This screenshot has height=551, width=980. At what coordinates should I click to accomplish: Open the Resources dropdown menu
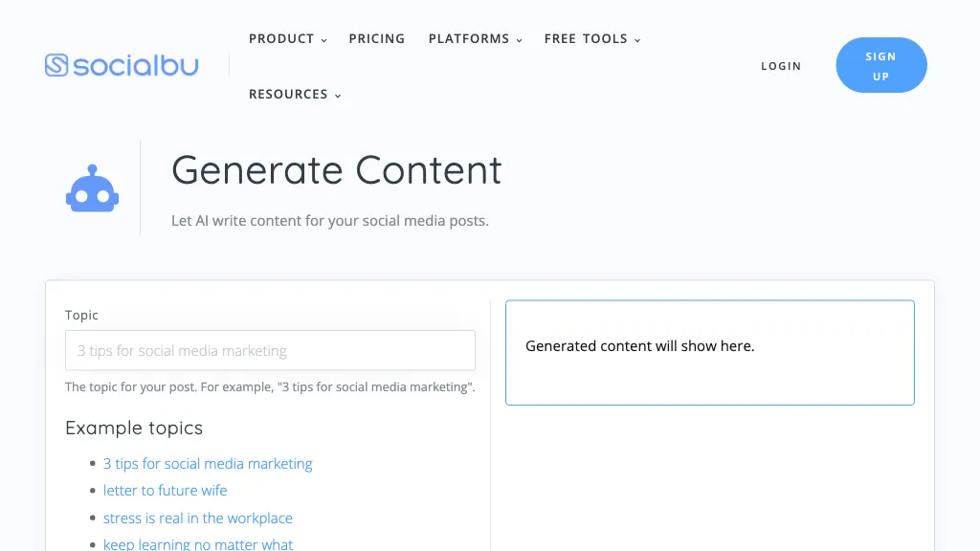click(295, 95)
